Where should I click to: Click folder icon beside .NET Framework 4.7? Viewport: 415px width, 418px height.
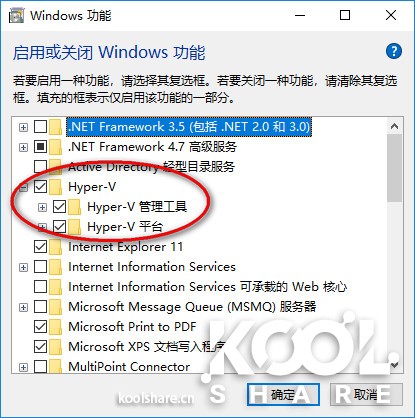(x=55, y=147)
